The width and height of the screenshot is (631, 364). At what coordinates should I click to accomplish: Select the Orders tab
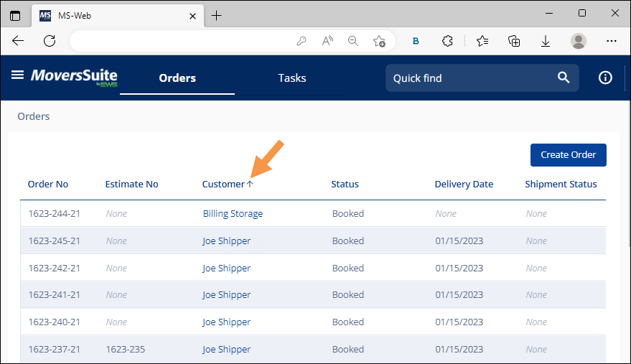pyautogui.click(x=177, y=78)
